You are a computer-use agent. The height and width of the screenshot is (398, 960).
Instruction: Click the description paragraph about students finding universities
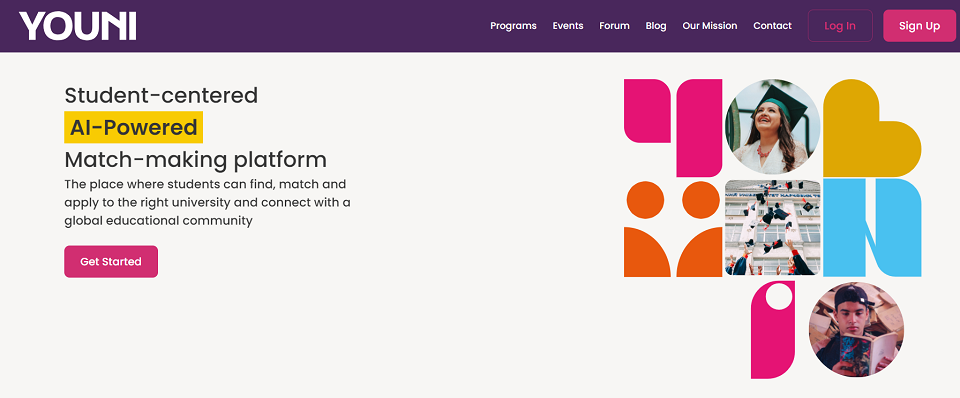(x=208, y=202)
